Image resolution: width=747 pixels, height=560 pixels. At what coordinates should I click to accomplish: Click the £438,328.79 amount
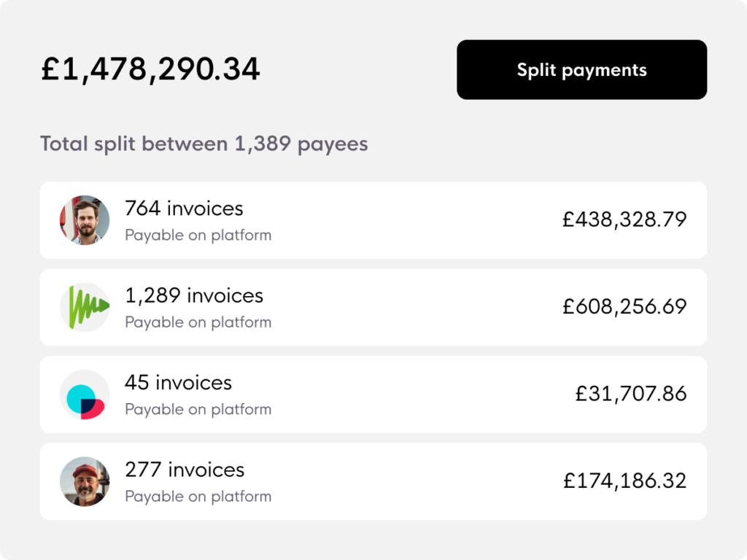pyautogui.click(x=624, y=219)
